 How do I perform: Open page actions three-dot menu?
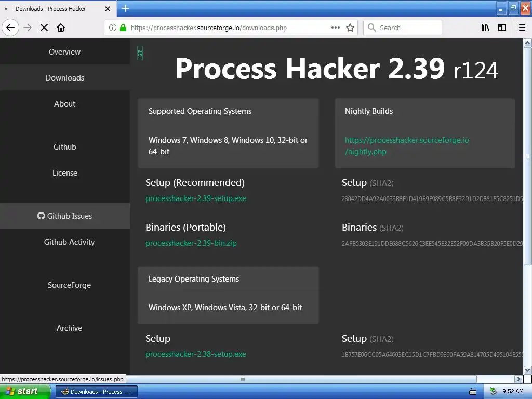[x=336, y=28]
